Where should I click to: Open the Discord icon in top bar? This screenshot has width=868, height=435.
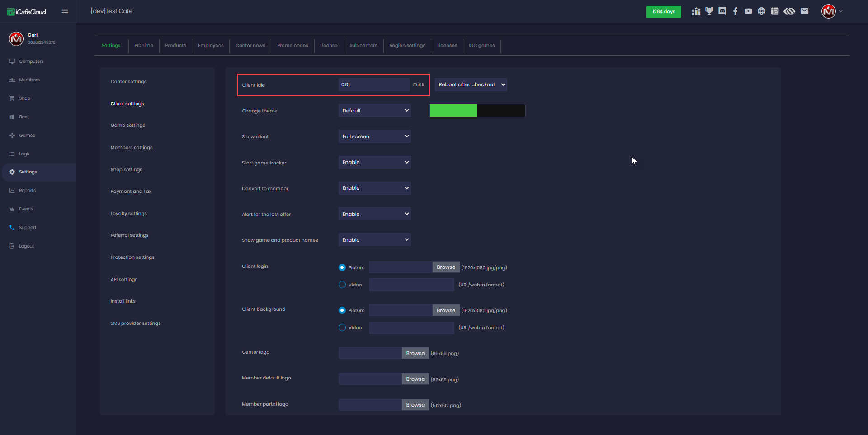point(722,11)
